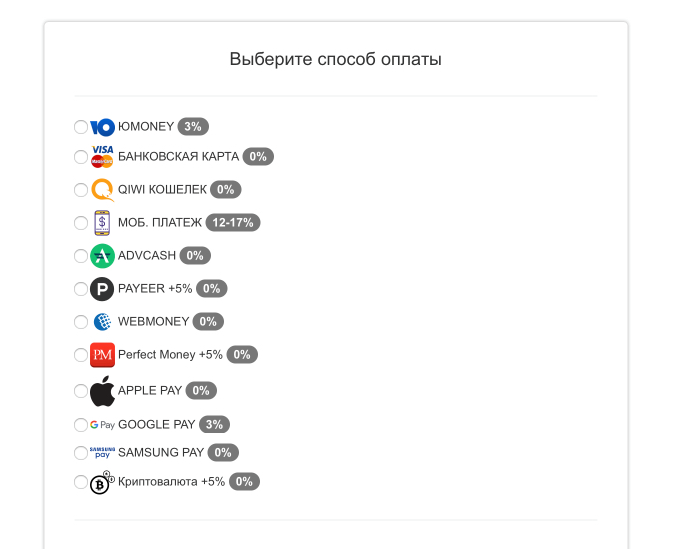Click the 12-17% commission badge
This screenshot has height=549, width=675.
(233, 223)
